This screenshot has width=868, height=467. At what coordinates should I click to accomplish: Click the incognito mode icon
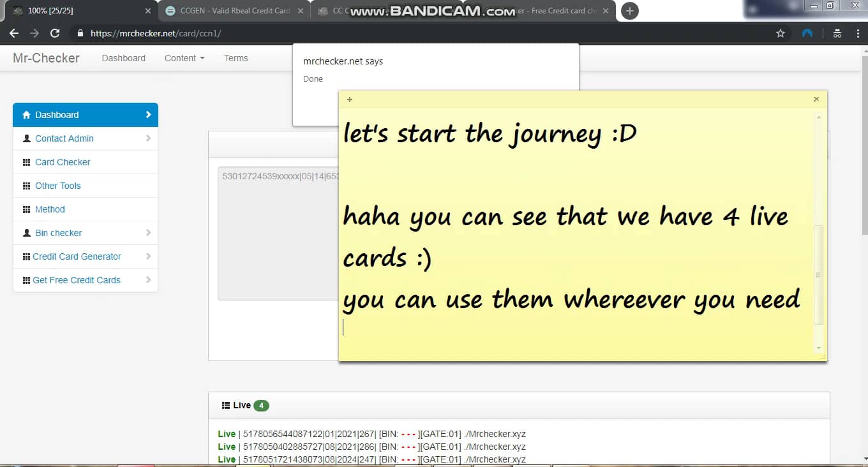coord(837,33)
